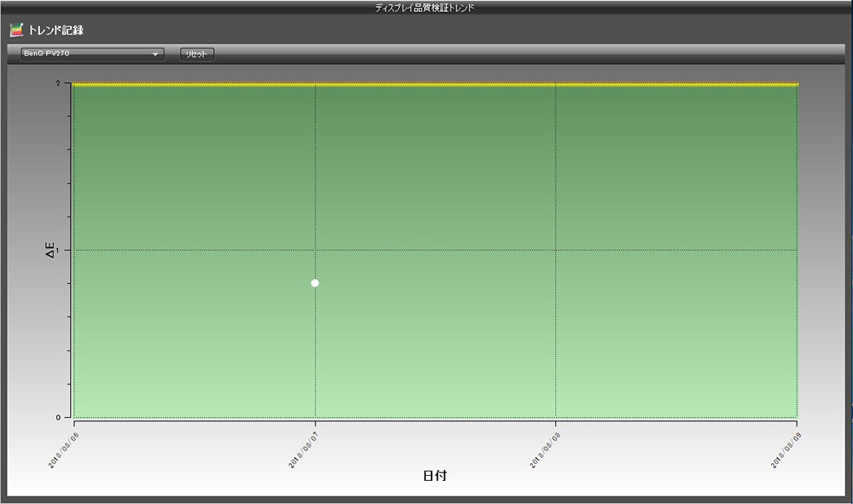853x504 pixels.
Task: Click the X-axis tick mark above 2018/08/09
Action: tap(797, 421)
